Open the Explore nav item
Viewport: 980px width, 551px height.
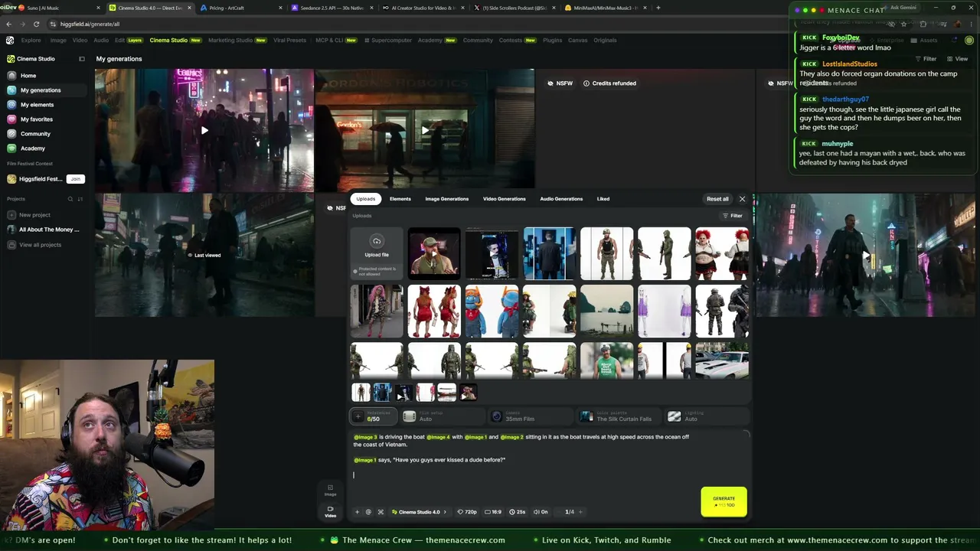[31, 40]
